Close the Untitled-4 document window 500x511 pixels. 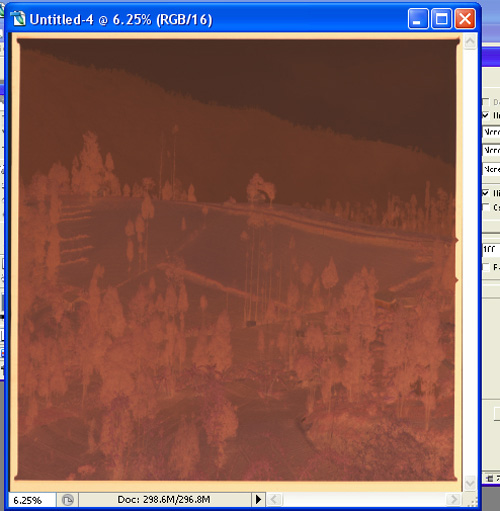pyautogui.click(x=465, y=19)
